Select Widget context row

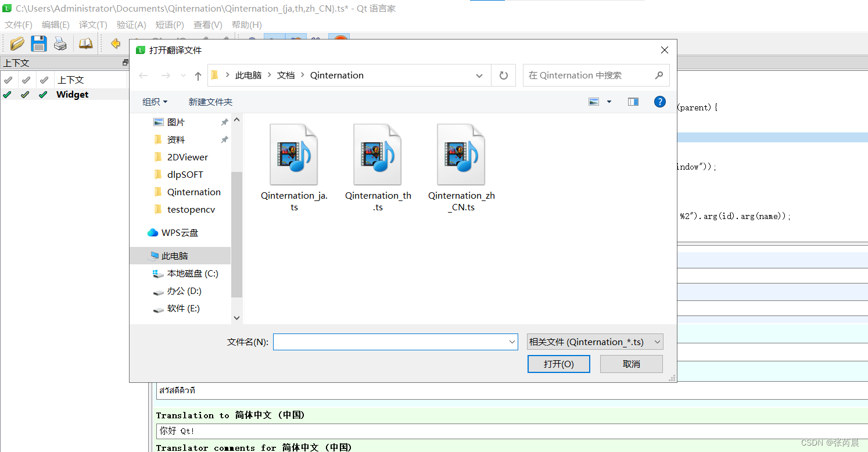(64, 95)
